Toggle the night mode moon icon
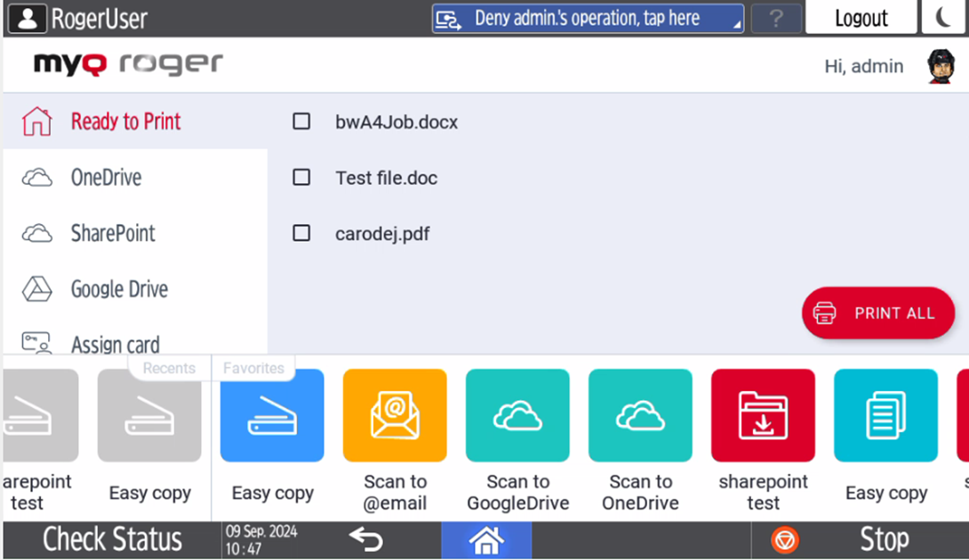 coord(944,18)
